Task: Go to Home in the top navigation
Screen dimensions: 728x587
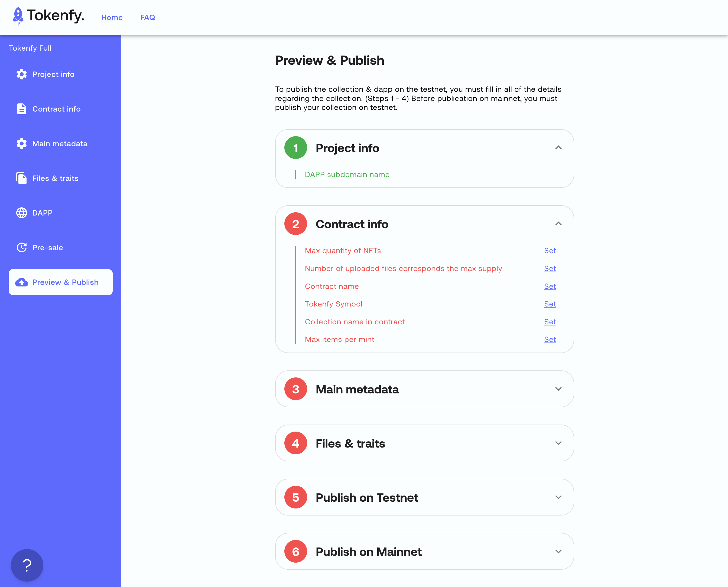Action: click(112, 17)
